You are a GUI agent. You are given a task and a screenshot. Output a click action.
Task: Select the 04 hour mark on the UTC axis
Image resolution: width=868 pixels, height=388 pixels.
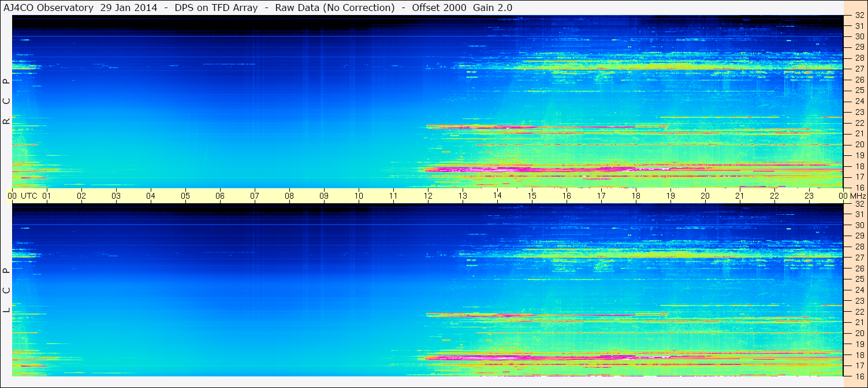point(151,196)
